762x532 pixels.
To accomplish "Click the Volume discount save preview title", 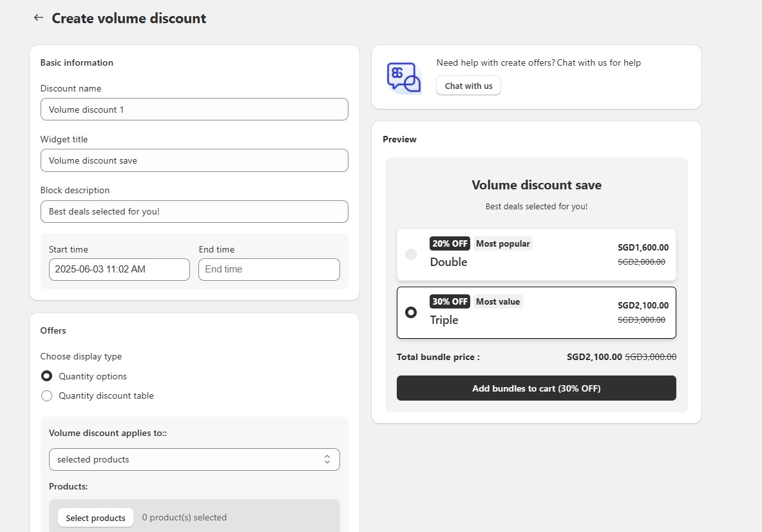I will pyautogui.click(x=537, y=185).
